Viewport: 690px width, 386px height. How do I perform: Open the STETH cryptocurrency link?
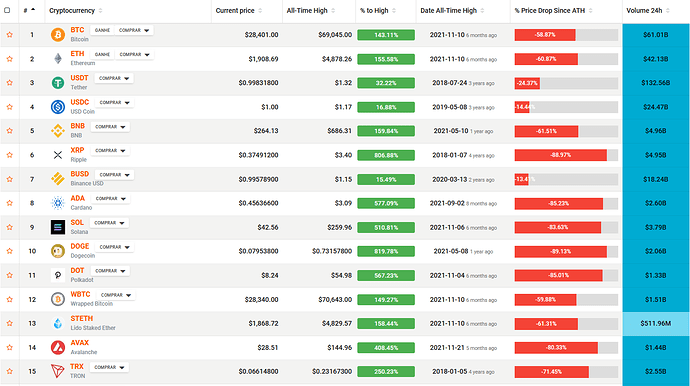pos(82,318)
